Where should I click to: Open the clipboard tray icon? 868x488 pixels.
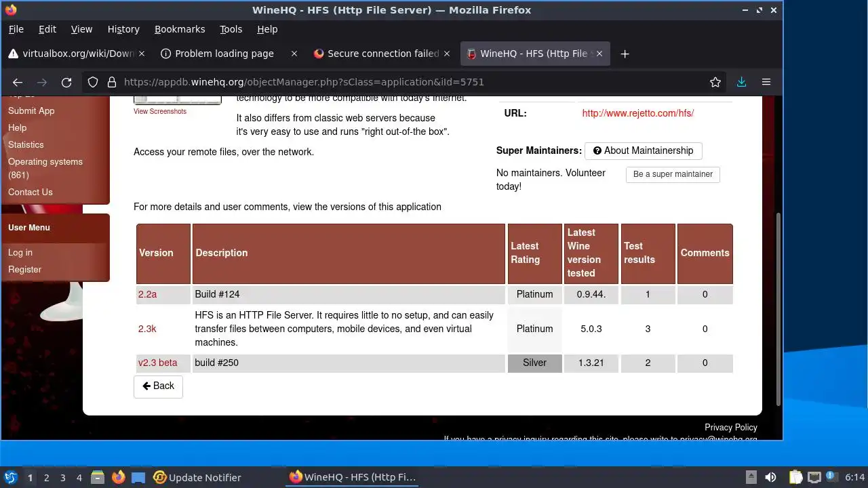coord(795,477)
